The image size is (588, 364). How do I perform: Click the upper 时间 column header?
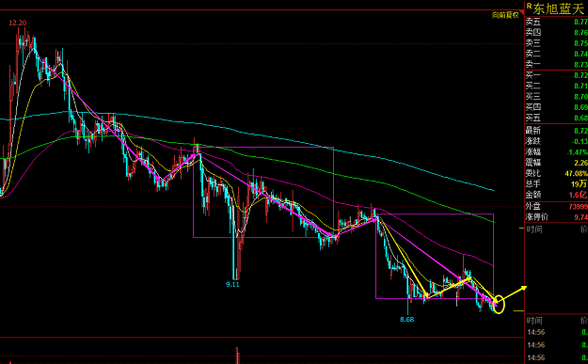click(x=534, y=229)
